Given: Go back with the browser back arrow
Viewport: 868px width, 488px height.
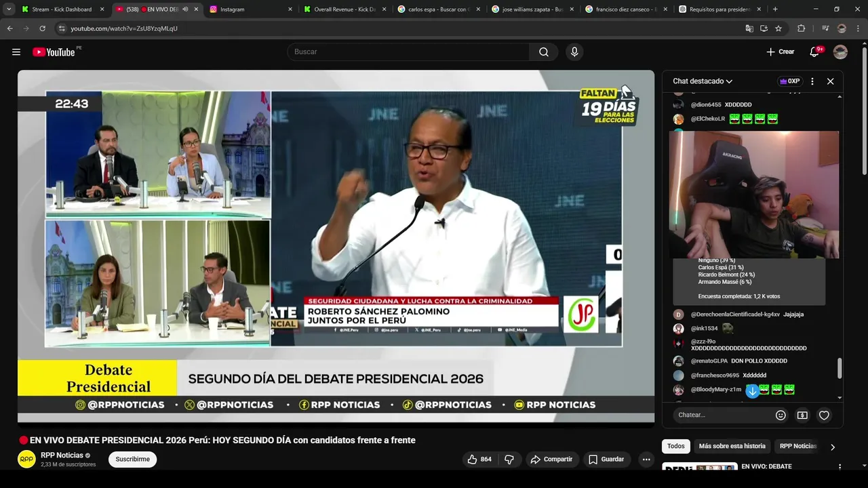Looking at the screenshot, I should [9, 28].
